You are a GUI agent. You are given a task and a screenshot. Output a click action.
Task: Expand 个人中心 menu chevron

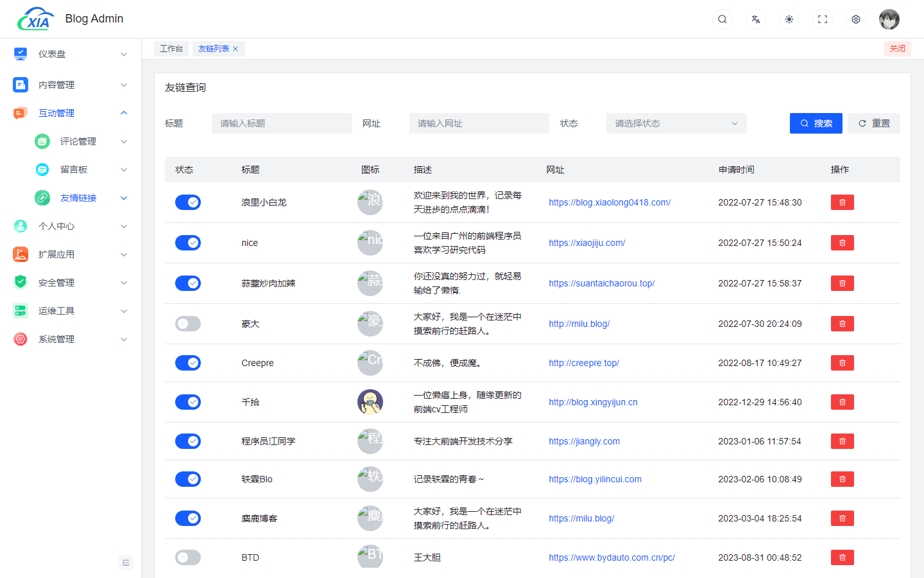pyautogui.click(x=124, y=226)
